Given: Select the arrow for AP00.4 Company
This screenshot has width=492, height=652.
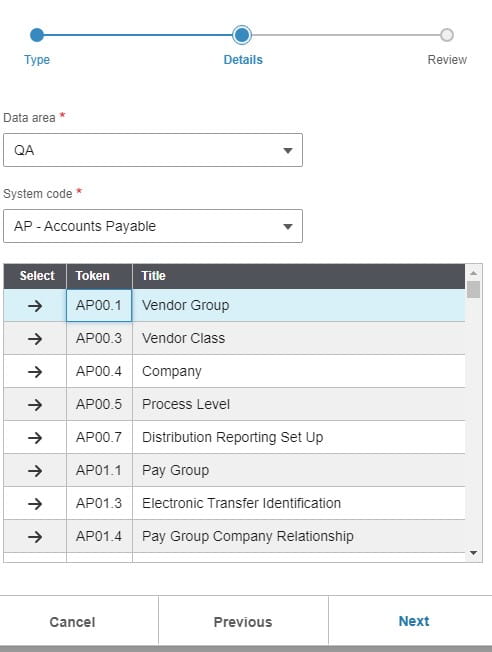Looking at the screenshot, I should [x=35, y=372].
